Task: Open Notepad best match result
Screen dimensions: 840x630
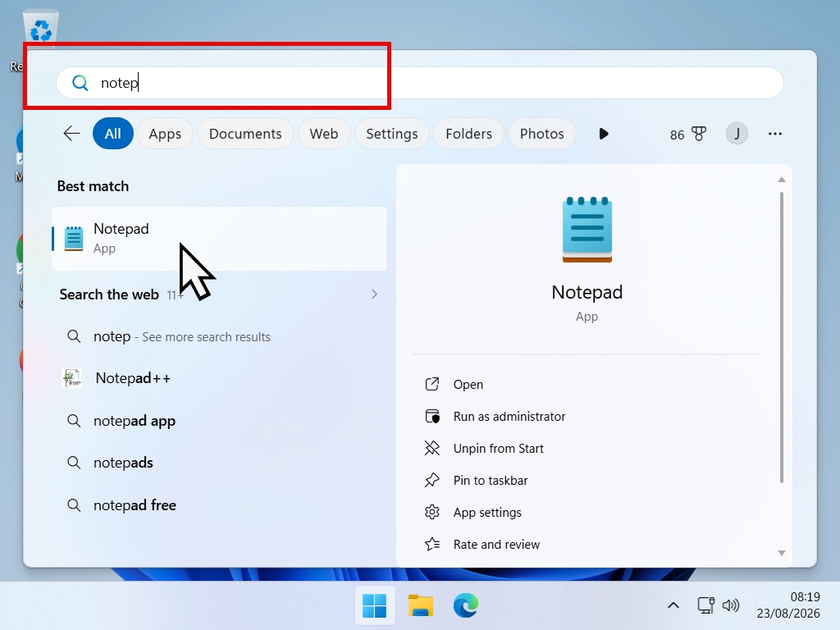Action: (219, 239)
